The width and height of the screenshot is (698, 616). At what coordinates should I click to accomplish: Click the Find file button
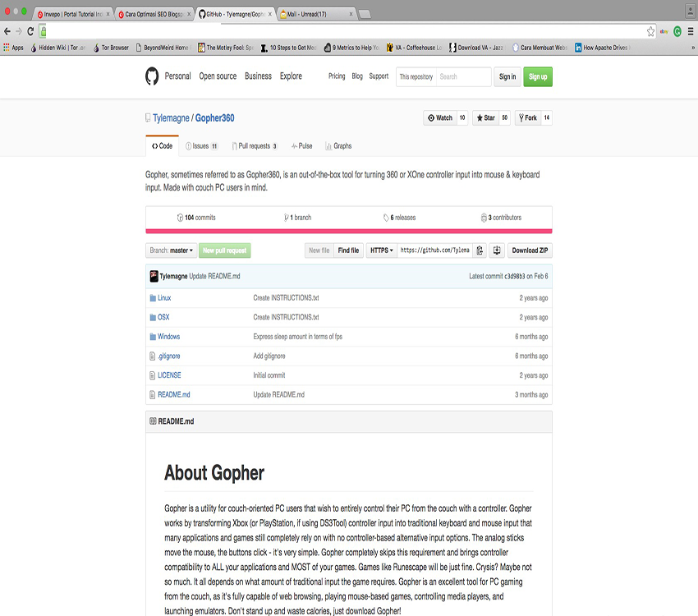tap(348, 251)
